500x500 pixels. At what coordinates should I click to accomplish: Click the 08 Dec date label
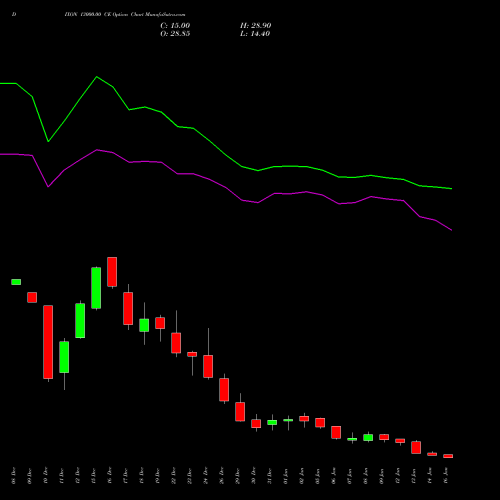tap(13, 476)
